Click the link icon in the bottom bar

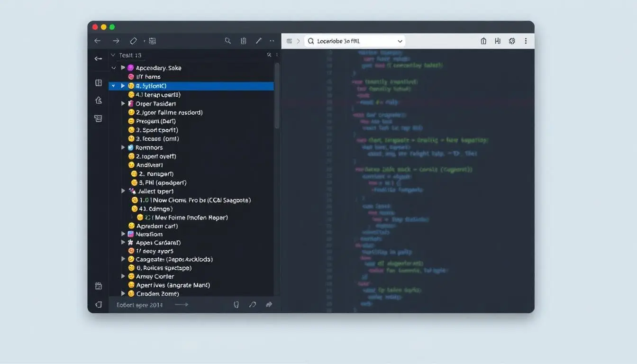pos(253,305)
